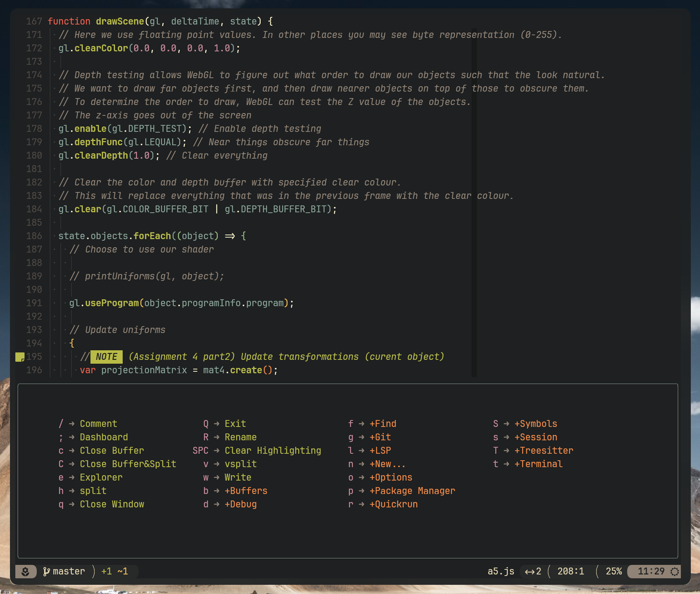
Task: Click the git branch icon beside master
Action: (46, 571)
